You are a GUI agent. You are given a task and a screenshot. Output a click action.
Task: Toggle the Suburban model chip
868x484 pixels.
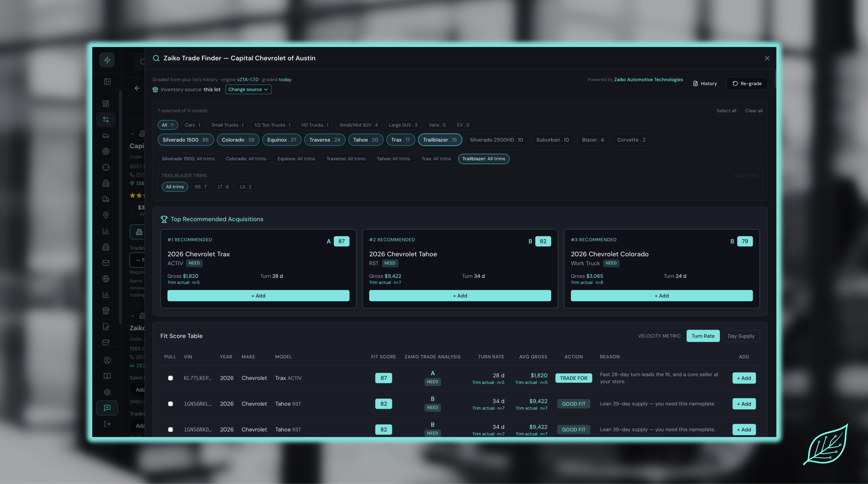coord(552,140)
